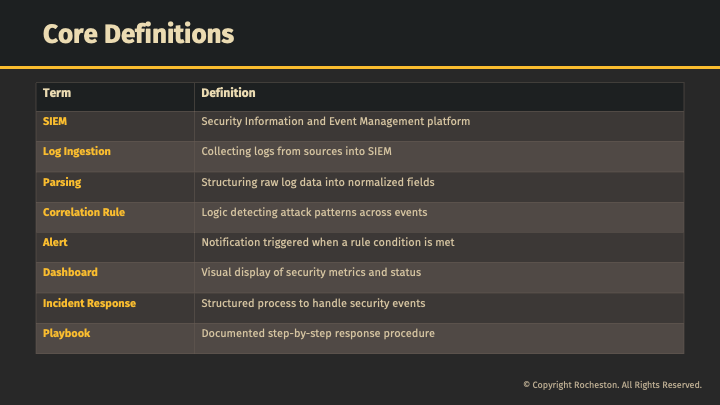The height and width of the screenshot is (405, 720).
Task: Select the Dashboard term cell
Action: coord(70,272)
